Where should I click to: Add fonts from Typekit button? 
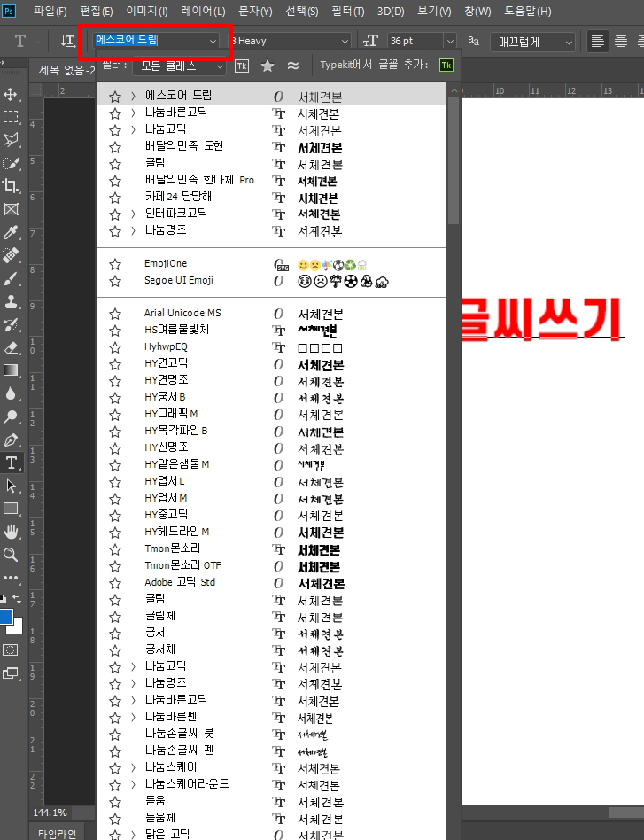pyautogui.click(x=446, y=66)
